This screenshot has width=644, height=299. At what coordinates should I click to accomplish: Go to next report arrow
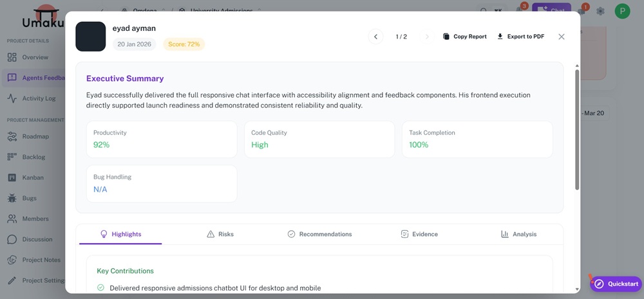coord(427,37)
